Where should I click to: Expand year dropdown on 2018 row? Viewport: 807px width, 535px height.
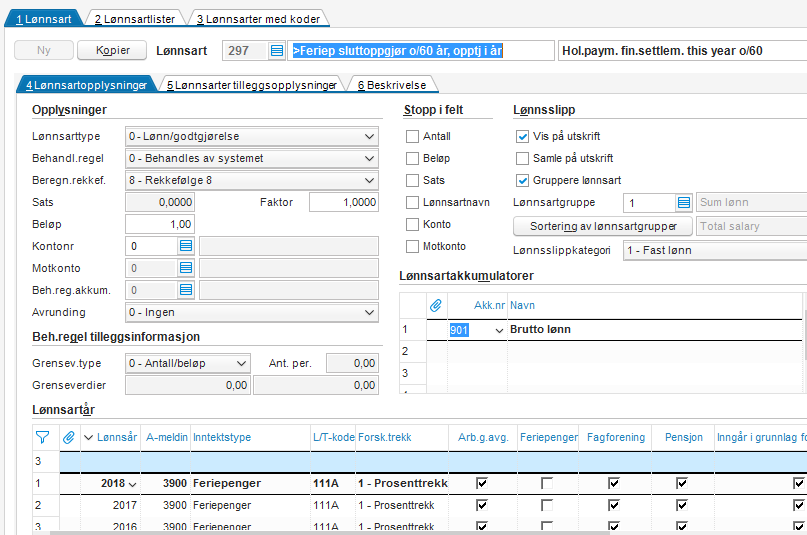click(132, 484)
